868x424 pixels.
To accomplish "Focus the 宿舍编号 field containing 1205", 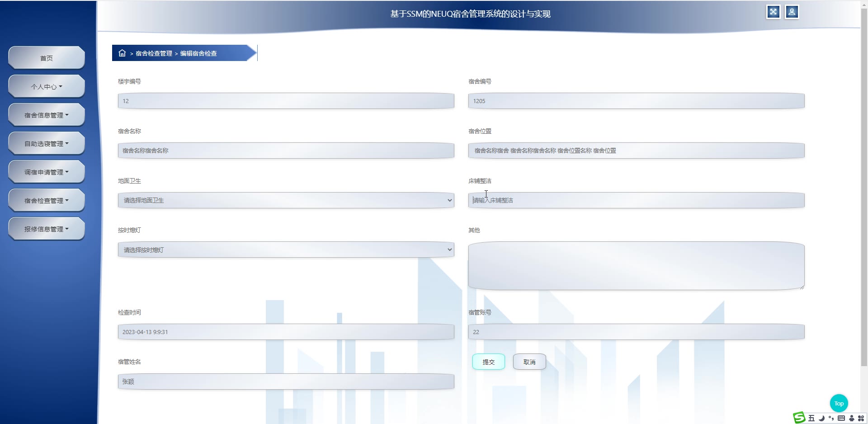I will tap(637, 101).
